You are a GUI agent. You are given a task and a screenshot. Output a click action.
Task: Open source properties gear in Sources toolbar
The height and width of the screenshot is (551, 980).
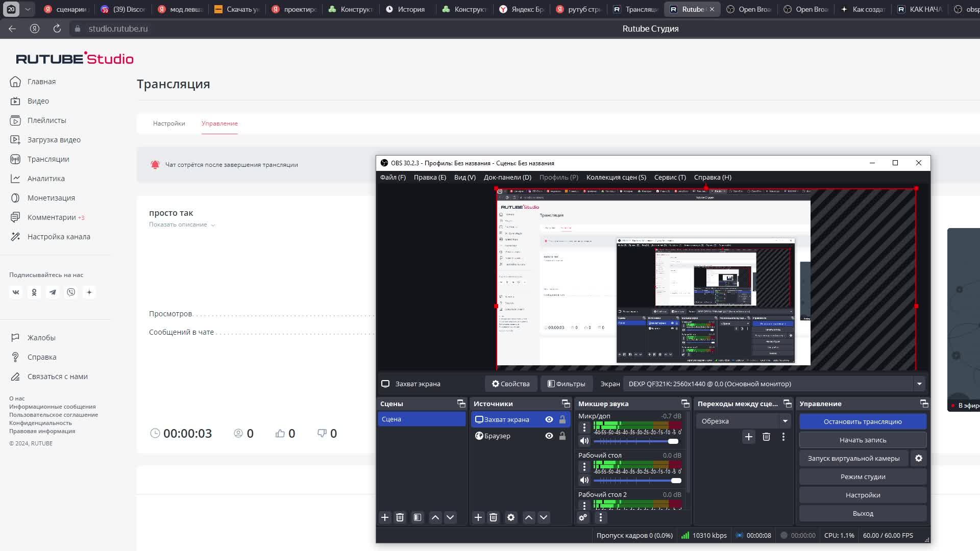click(511, 517)
